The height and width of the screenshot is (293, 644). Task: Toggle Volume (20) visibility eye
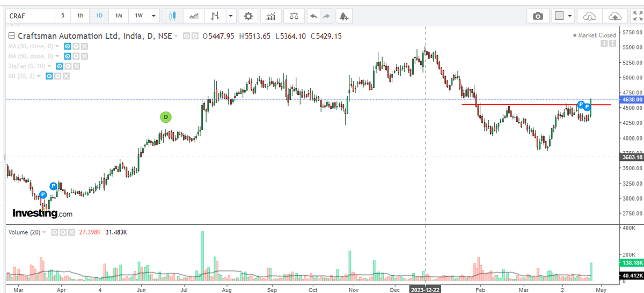pos(55,232)
